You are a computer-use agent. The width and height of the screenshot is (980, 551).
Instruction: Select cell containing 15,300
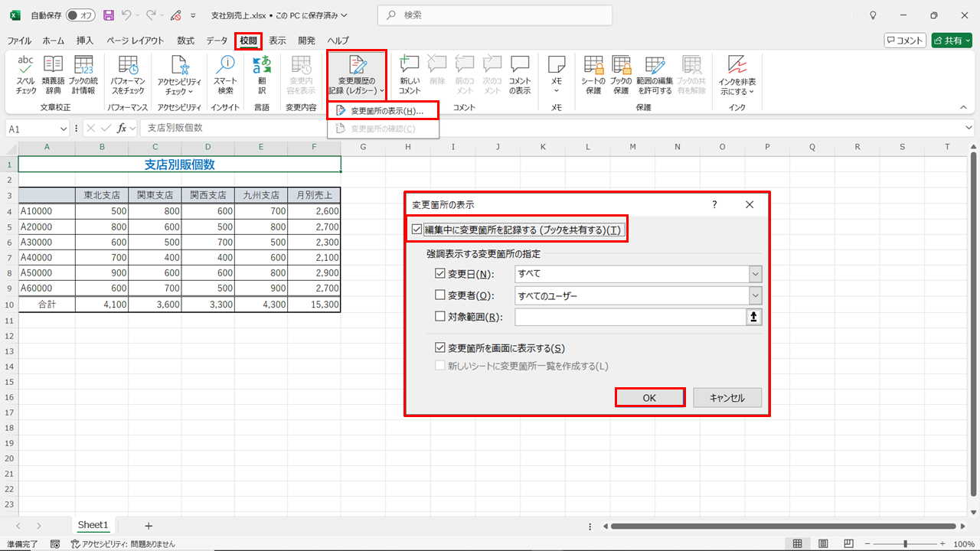click(314, 304)
